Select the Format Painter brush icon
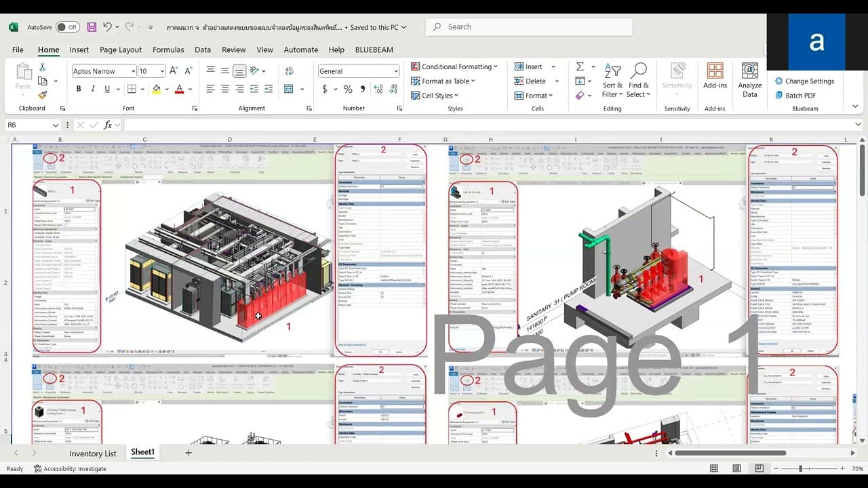 [42, 96]
